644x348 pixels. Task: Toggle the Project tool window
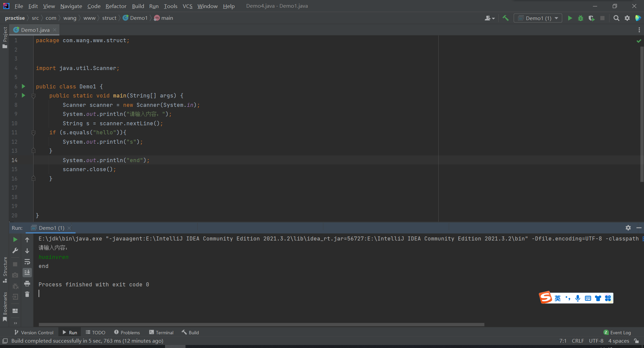tap(5, 38)
